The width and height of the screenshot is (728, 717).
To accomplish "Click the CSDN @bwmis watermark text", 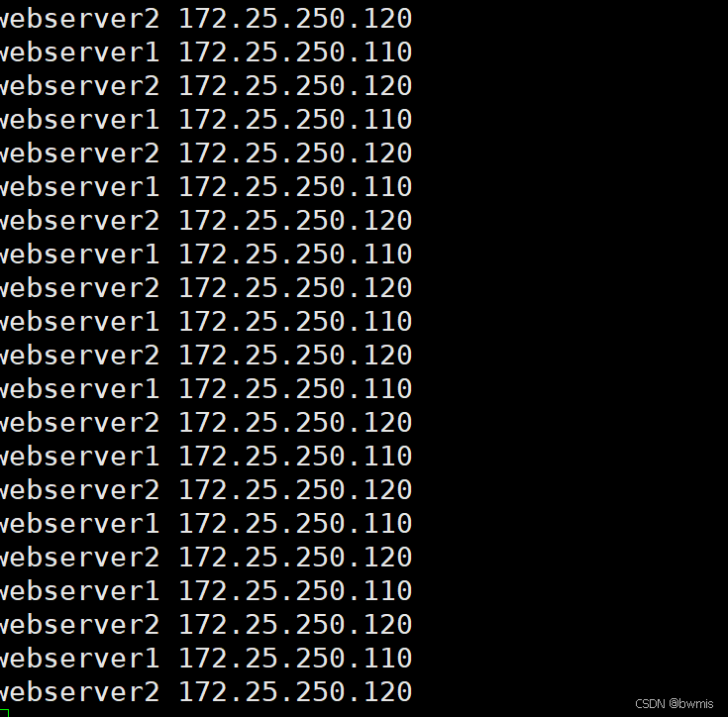I will click(674, 704).
